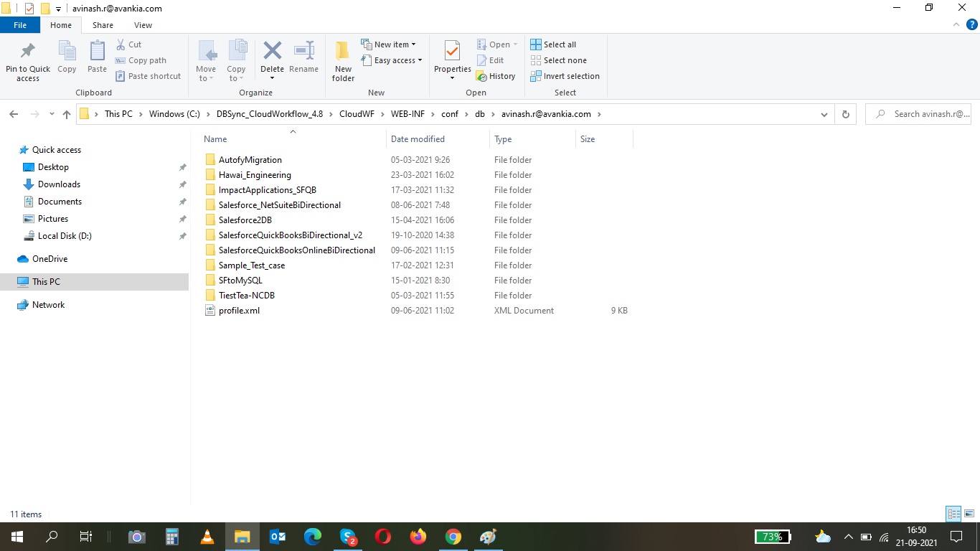
Task: Click Select all in the ribbon
Action: 553,44
